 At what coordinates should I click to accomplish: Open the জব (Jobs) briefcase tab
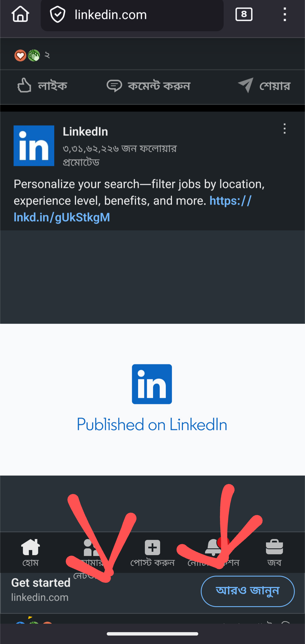tap(274, 552)
